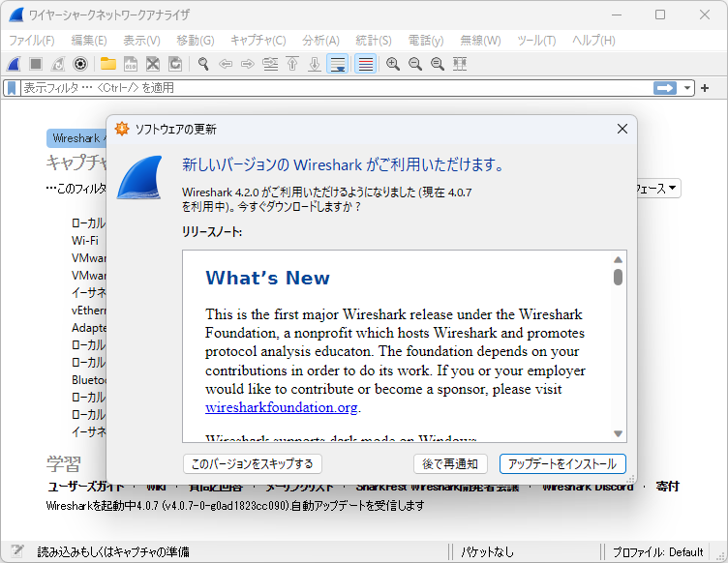Open the 統計(S) menu
728x563 pixels.
[x=374, y=41]
